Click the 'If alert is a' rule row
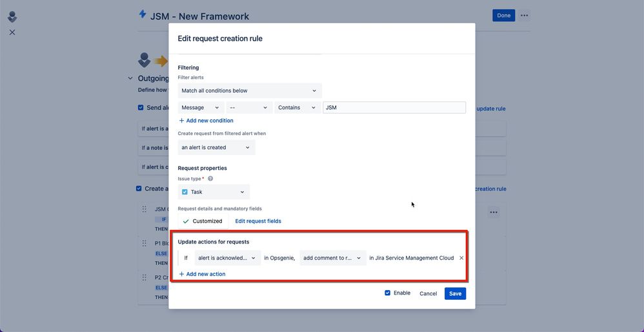Screen dimensions: 644x332 tap(321, 129)
